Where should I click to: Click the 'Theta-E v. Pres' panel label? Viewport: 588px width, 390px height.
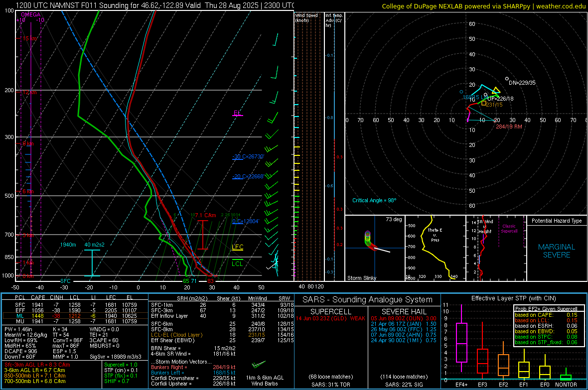[x=435, y=235]
